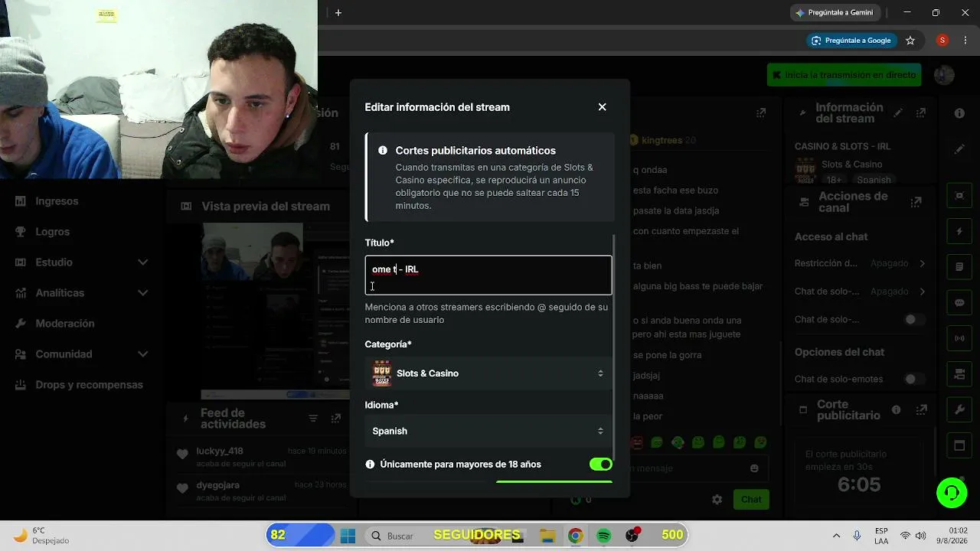Click the window layout icon in right toolbar

point(959,445)
